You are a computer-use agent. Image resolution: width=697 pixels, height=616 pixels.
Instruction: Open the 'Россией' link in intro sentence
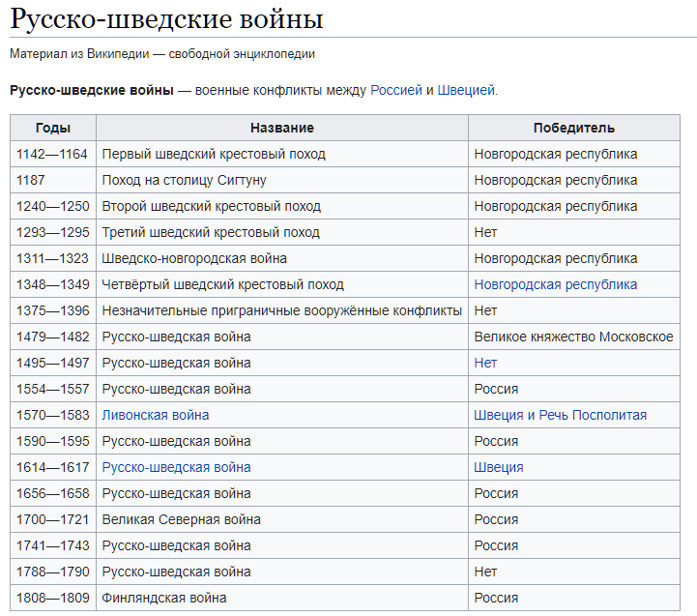coord(396,90)
